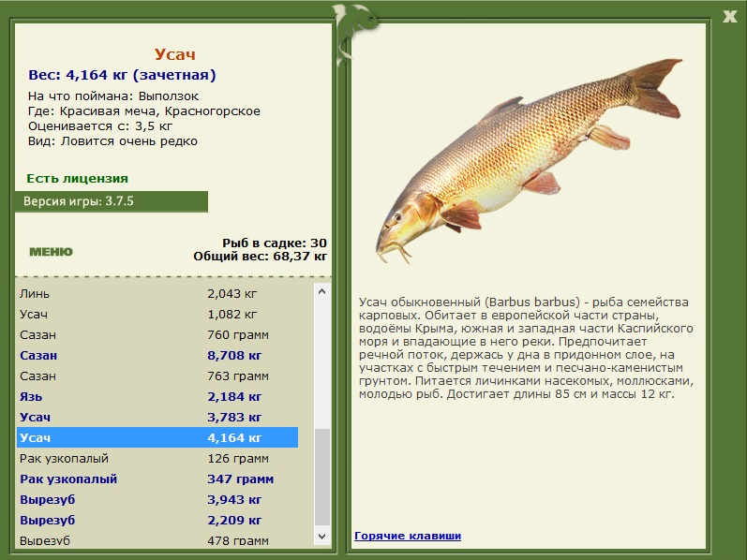Select the Рак узкопалый 126 грамм entry
The image size is (747, 560).
click(157, 458)
